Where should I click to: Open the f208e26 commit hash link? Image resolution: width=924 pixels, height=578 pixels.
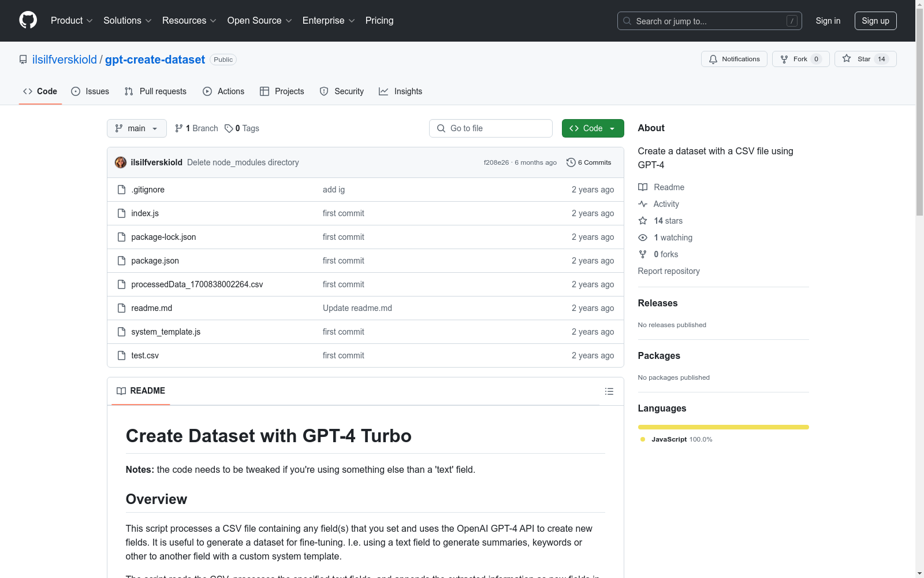coord(497,162)
